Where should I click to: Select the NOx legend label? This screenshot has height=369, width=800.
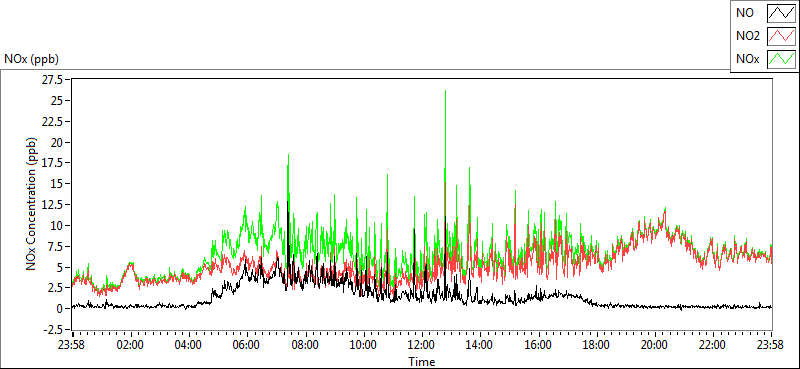click(748, 60)
